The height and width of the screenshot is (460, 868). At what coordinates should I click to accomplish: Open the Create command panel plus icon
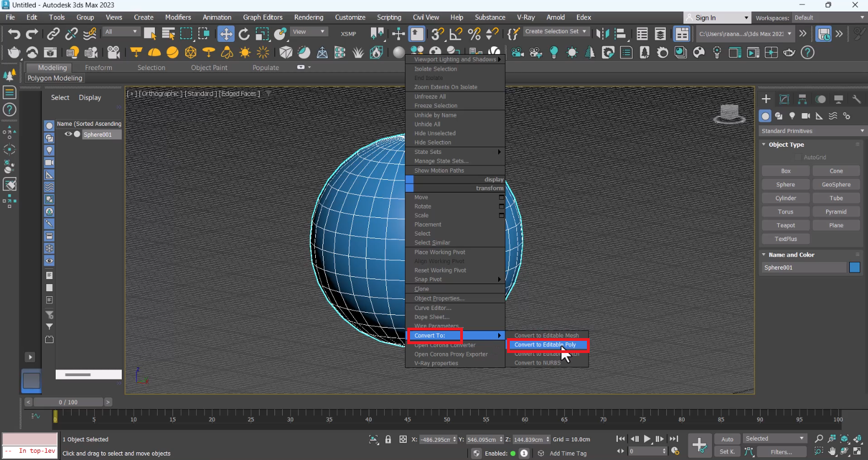coord(766,99)
